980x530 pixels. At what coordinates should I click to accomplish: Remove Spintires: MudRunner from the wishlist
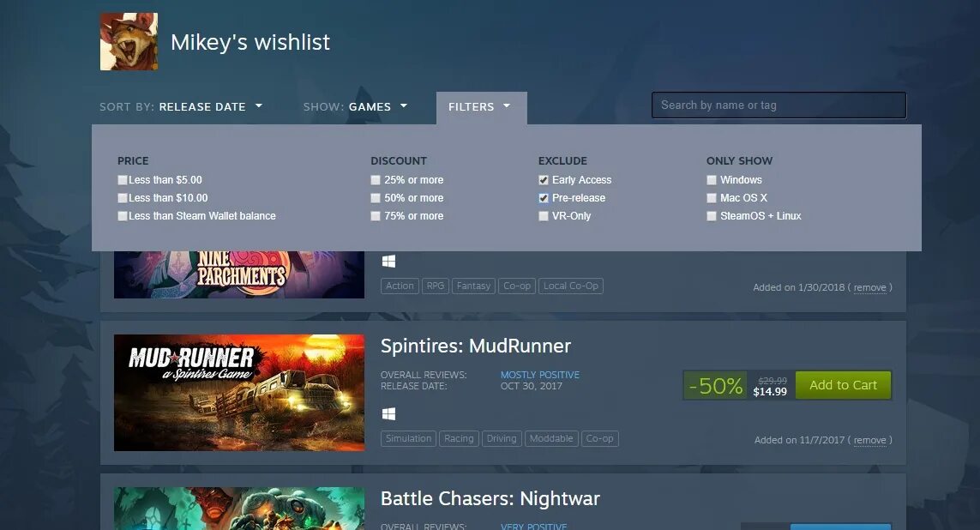tap(870, 440)
